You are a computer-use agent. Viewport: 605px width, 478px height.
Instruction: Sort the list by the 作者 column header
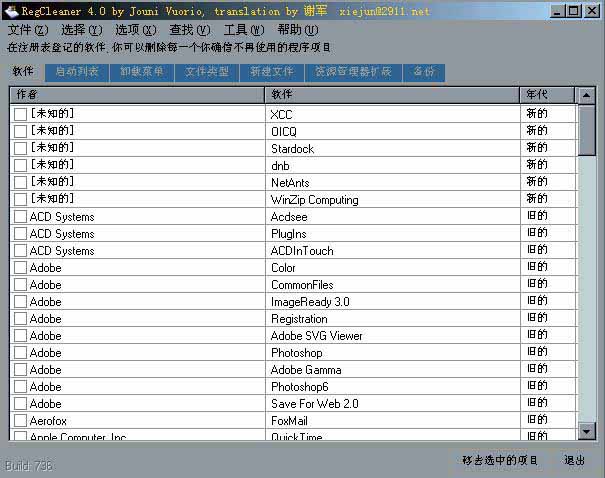(136, 94)
